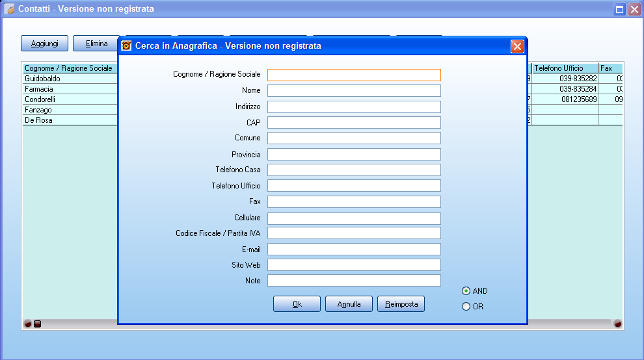Focus the Indirizzo input field

(354, 107)
